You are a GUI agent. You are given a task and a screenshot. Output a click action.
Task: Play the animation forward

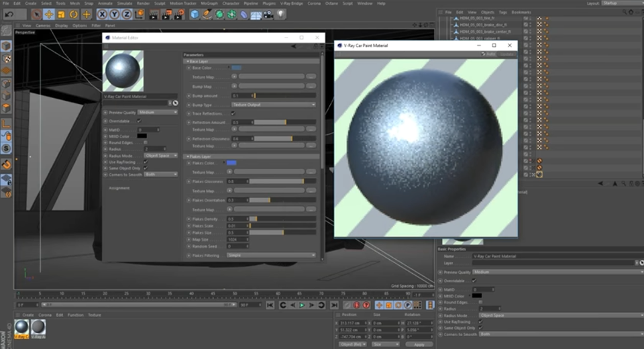click(302, 305)
